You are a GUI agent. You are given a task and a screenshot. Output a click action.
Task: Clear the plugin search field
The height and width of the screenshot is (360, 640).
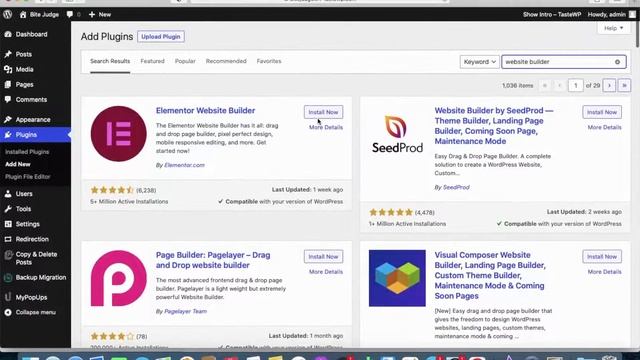(x=617, y=62)
